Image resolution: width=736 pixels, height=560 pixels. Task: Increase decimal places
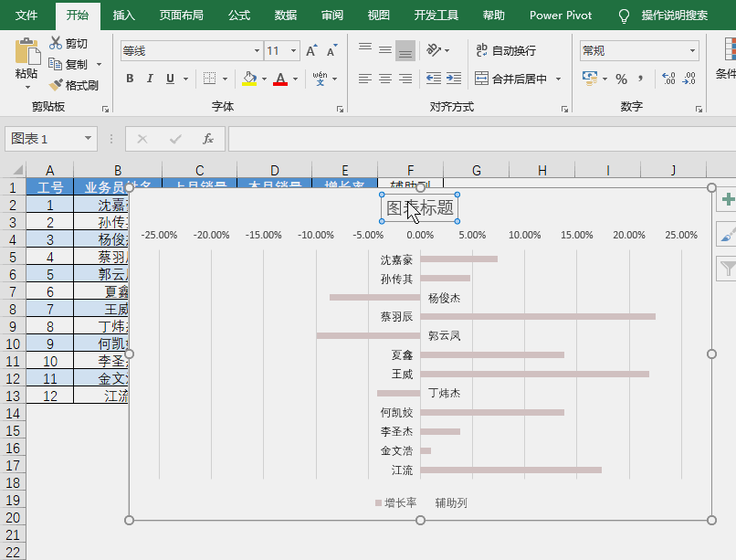point(668,79)
